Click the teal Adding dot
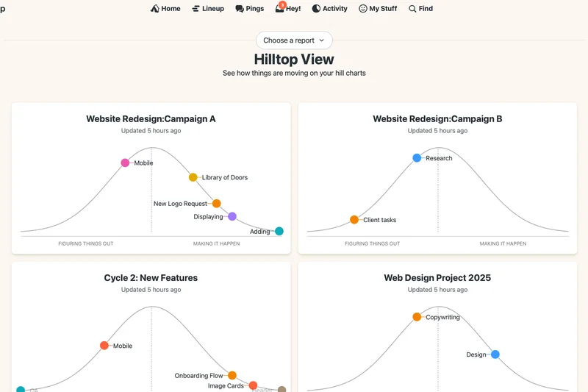The image size is (588, 392). pyautogui.click(x=279, y=231)
